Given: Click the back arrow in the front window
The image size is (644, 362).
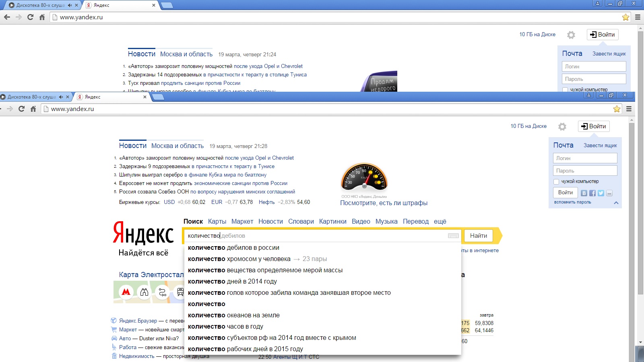Looking at the screenshot, I should (x=1, y=109).
